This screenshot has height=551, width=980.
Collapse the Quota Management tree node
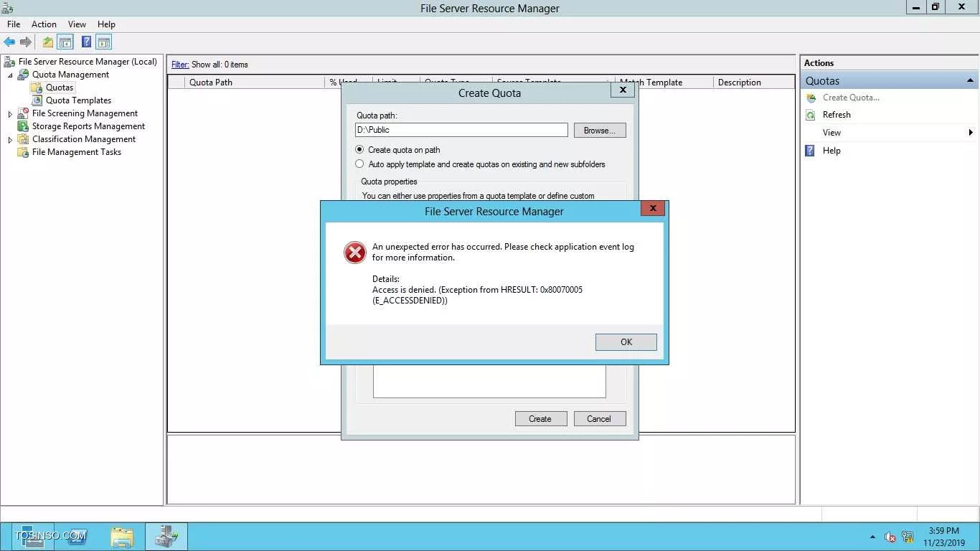(10, 75)
